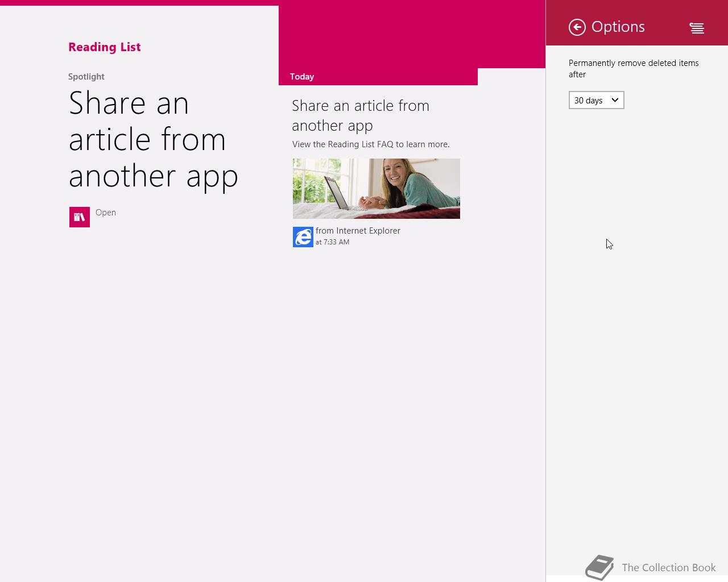Open the 30 days removal dropdown

tap(596, 100)
